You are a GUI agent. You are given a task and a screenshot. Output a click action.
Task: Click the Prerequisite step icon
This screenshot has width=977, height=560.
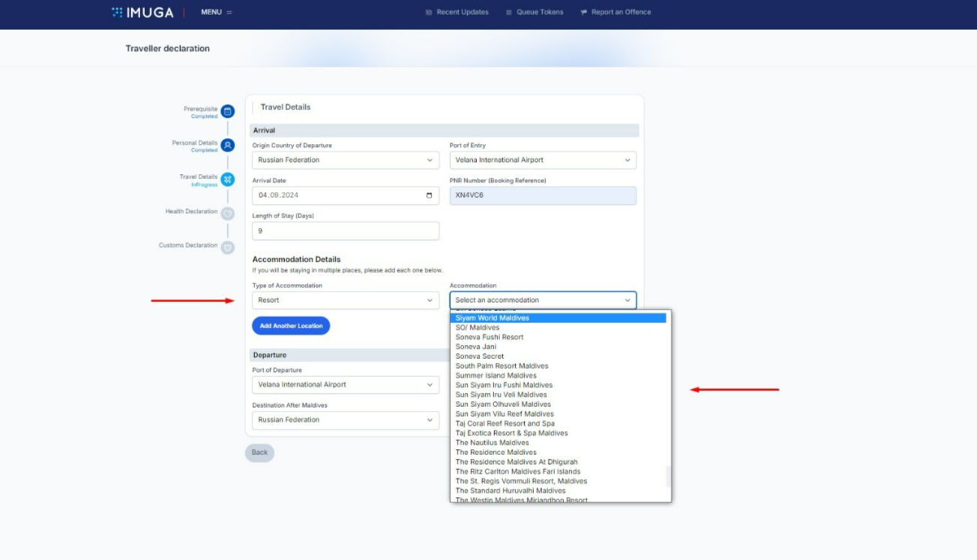228,112
